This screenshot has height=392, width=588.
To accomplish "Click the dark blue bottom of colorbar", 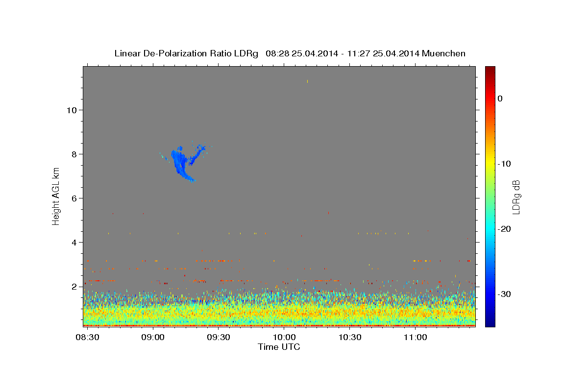I will [490, 321].
